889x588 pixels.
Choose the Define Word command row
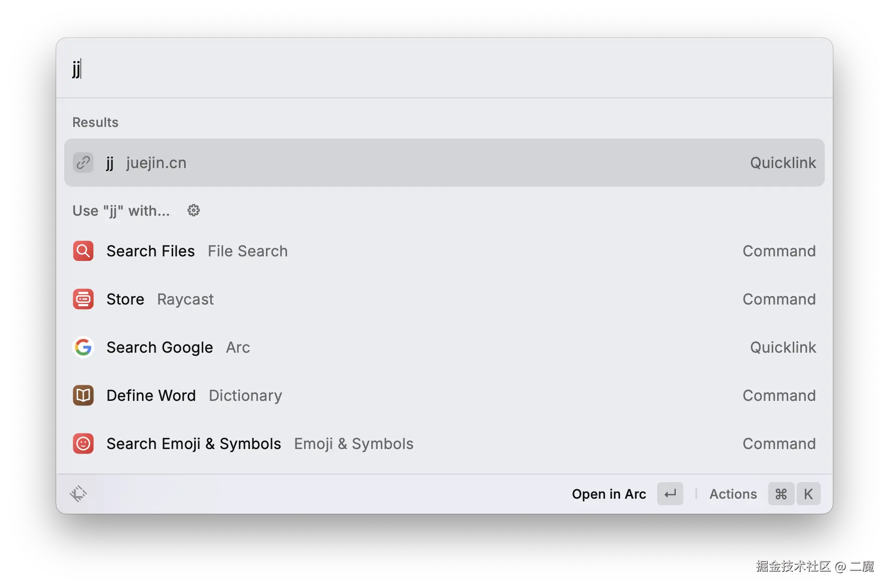tap(444, 395)
